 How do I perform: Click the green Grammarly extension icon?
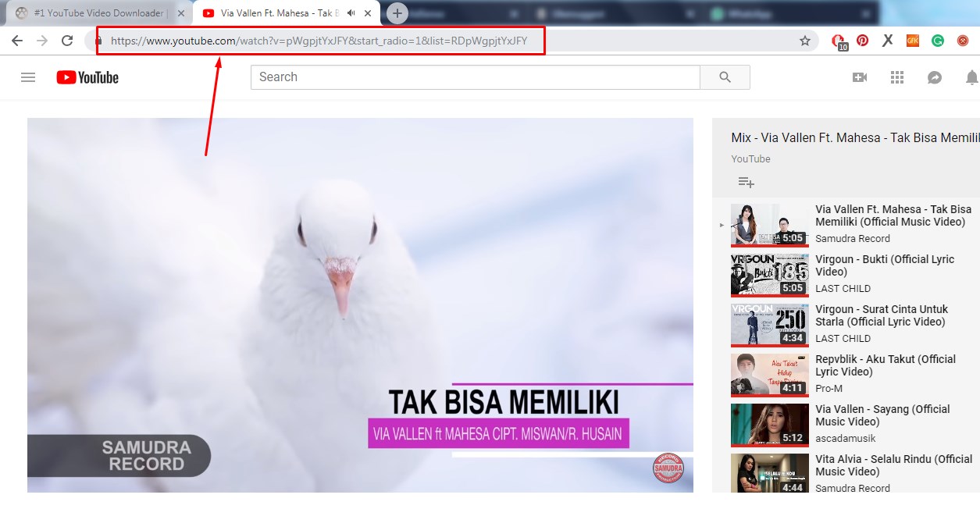point(938,41)
